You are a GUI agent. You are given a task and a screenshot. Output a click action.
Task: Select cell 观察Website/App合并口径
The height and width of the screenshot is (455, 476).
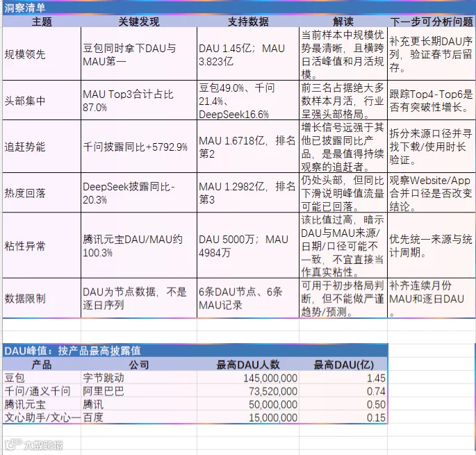pos(432,192)
